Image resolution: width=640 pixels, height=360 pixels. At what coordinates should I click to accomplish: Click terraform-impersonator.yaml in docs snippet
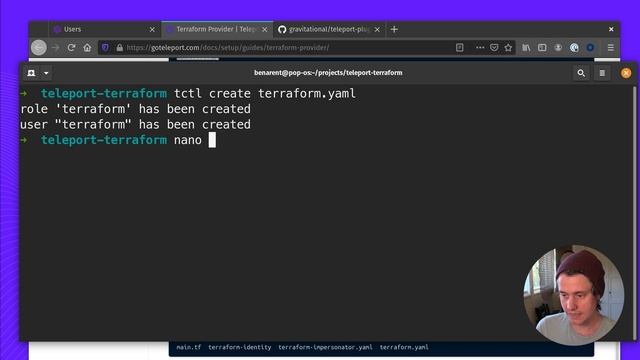click(325, 347)
